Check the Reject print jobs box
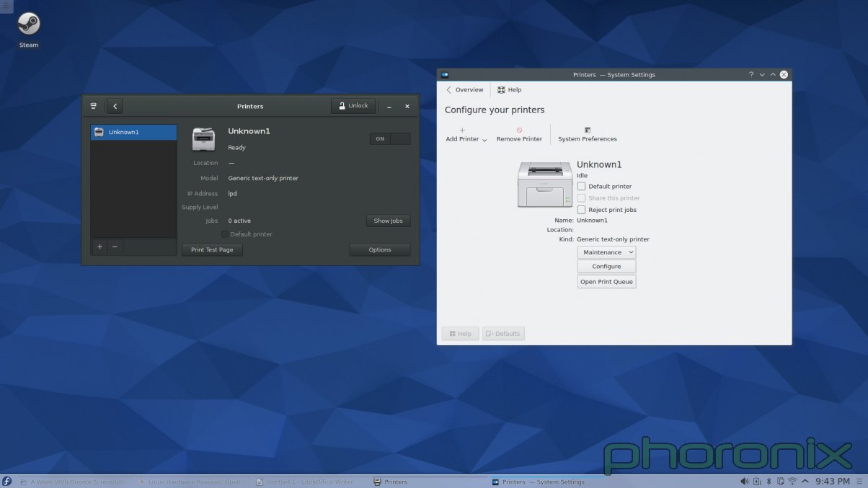Viewport: 868px width, 488px height. 581,210
